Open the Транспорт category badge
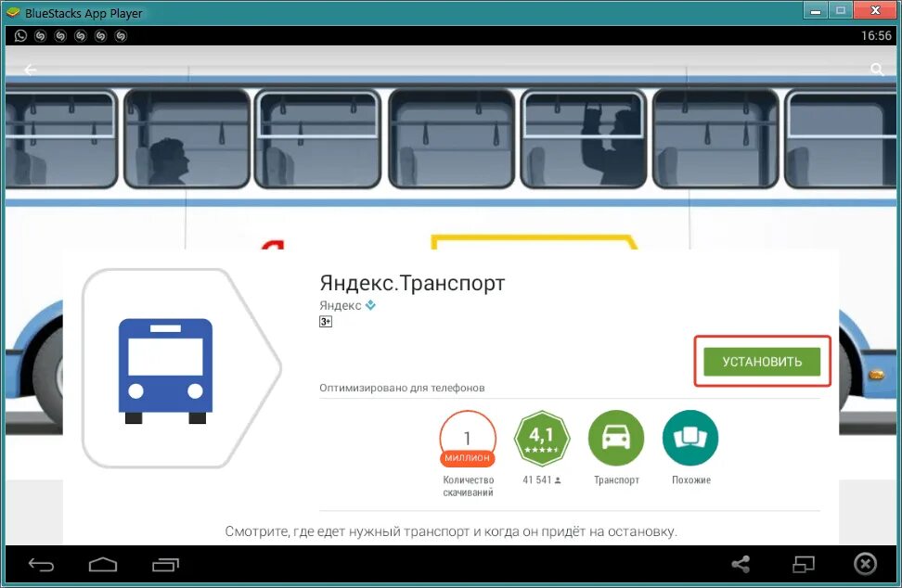Image resolution: width=902 pixels, height=588 pixels. (616, 439)
